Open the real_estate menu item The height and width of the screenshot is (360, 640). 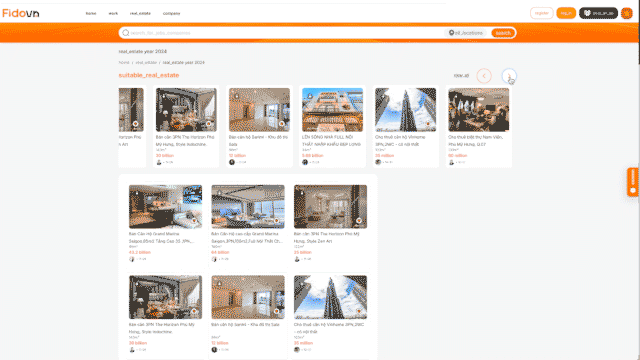[140, 13]
